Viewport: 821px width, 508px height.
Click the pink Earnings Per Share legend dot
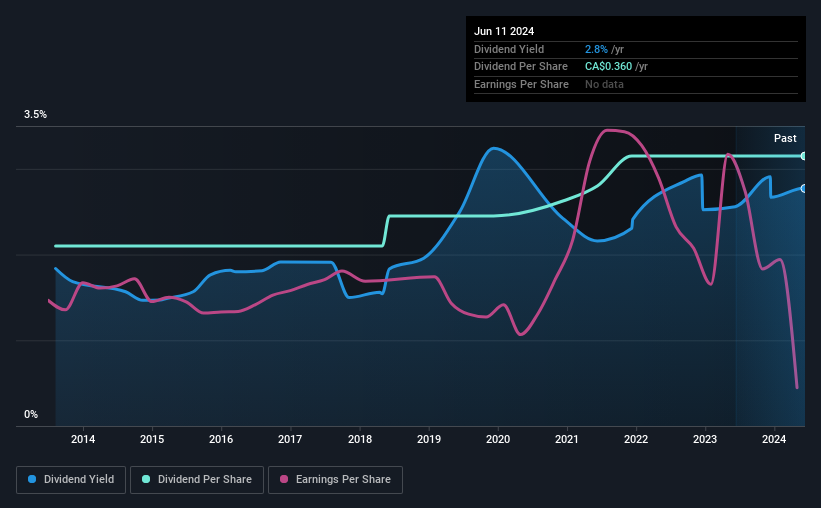pyautogui.click(x=284, y=479)
